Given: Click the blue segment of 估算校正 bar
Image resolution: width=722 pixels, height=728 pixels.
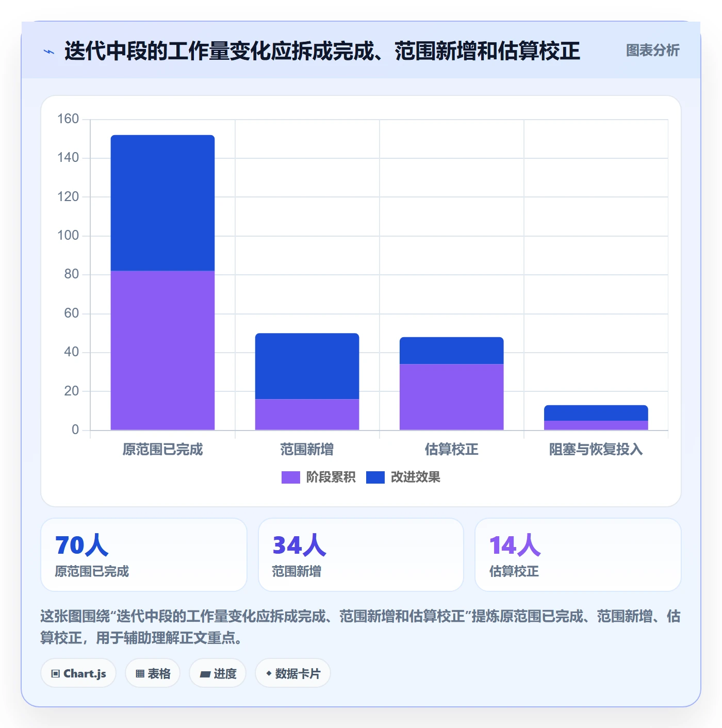Looking at the screenshot, I should [x=451, y=351].
